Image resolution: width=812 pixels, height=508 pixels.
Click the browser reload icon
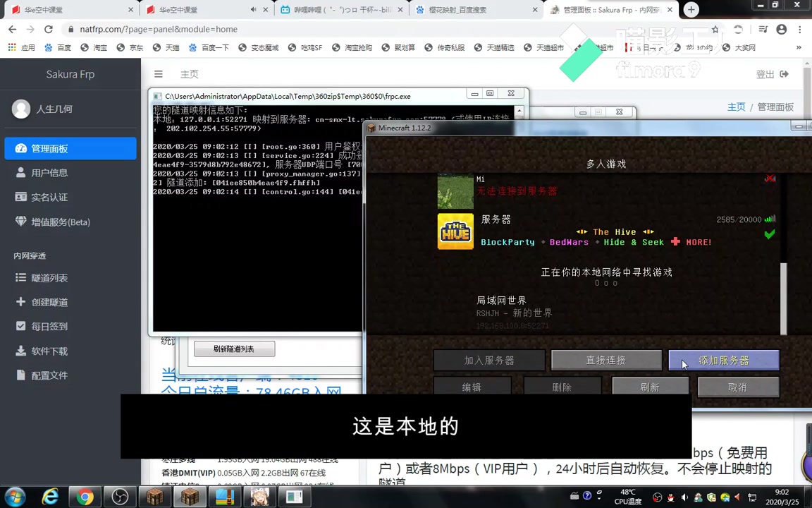point(48,30)
